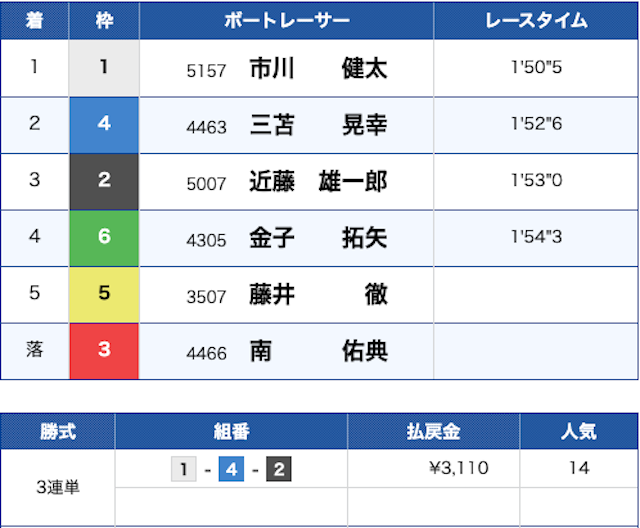Click the 落 status cell for 南佑典
This screenshot has width=640, height=528.
(35, 352)
